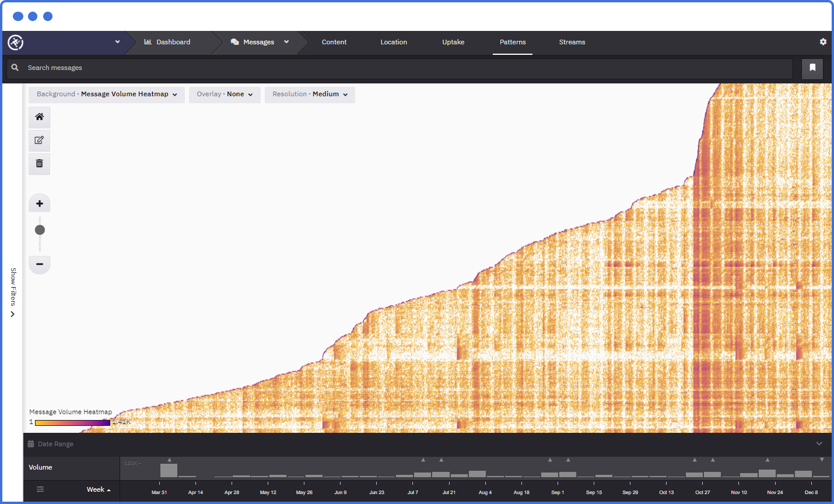Open the Resolution Medium dropdown
The width and height of the screenshot is (834, 504).
[310, 94]
